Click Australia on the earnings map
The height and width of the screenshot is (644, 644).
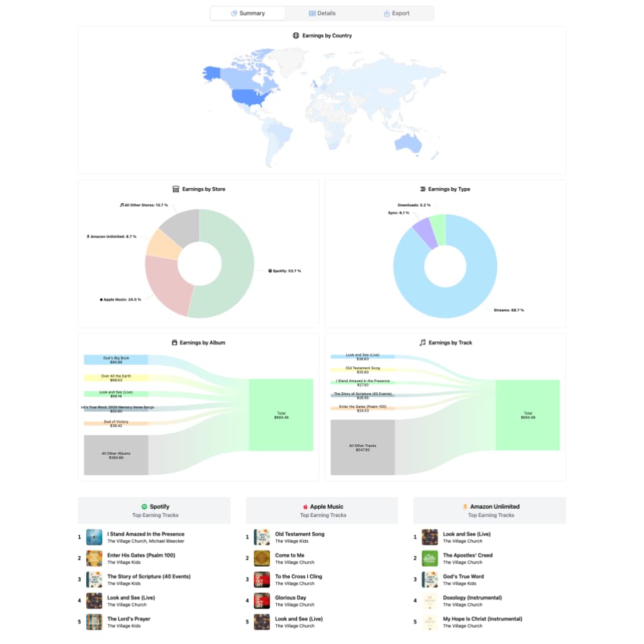click(x=408, y=144)
